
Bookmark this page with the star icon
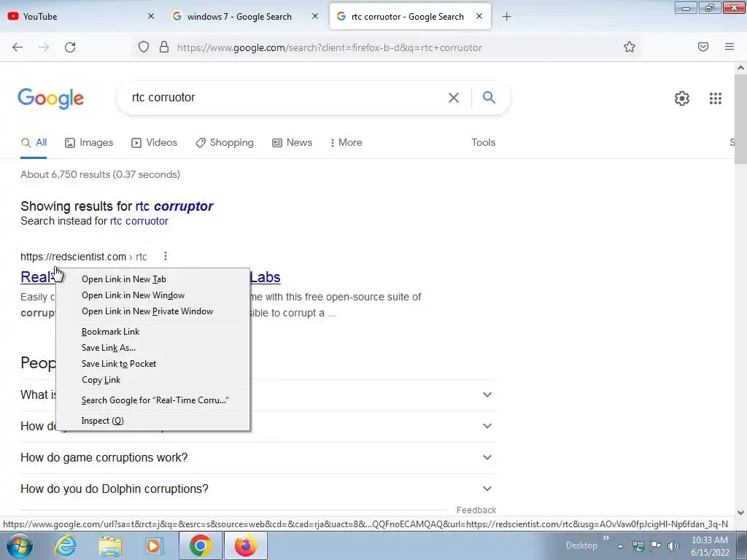(630, 47)
